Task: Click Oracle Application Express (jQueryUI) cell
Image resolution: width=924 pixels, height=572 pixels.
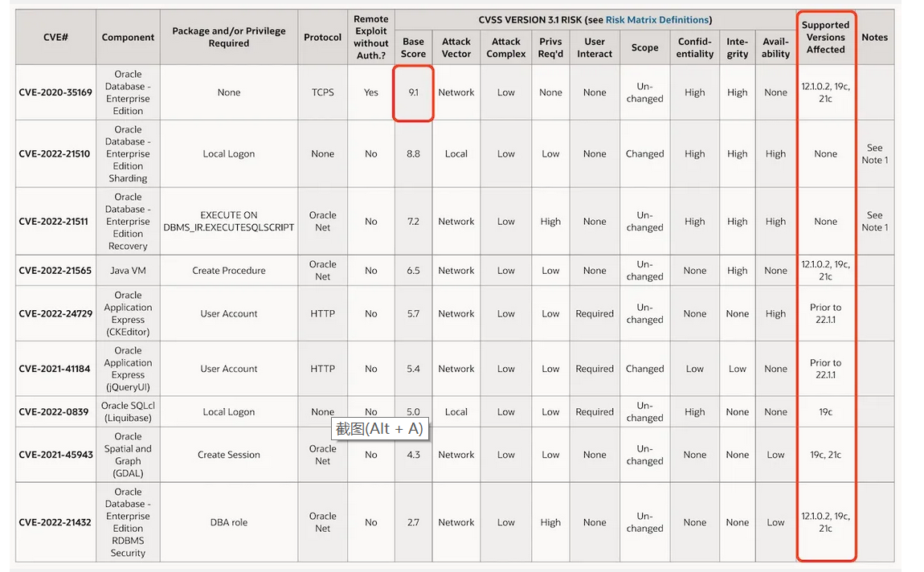Action: 128,369
